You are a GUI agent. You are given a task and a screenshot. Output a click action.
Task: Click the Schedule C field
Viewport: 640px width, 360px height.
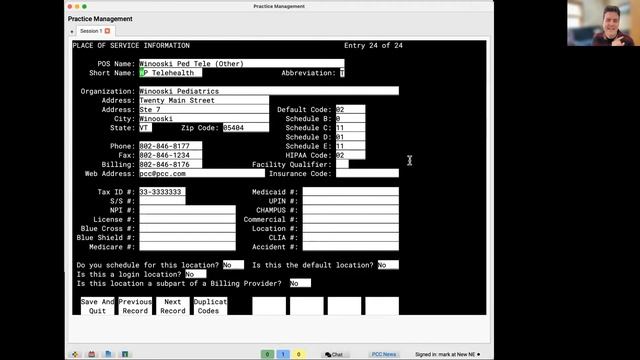tap(351, 128)
